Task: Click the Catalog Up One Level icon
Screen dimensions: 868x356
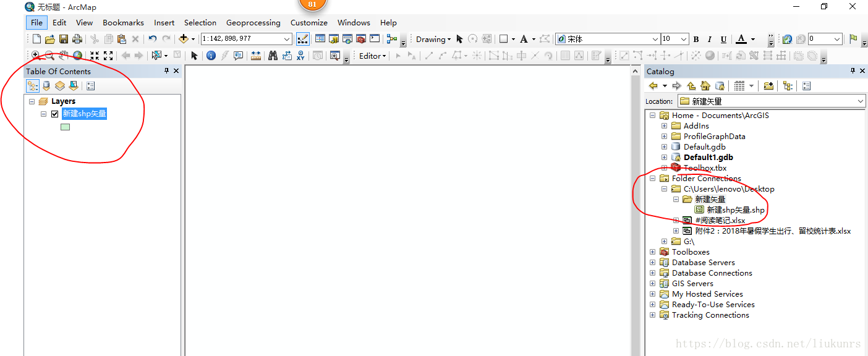Action: (x=691, y=86)
